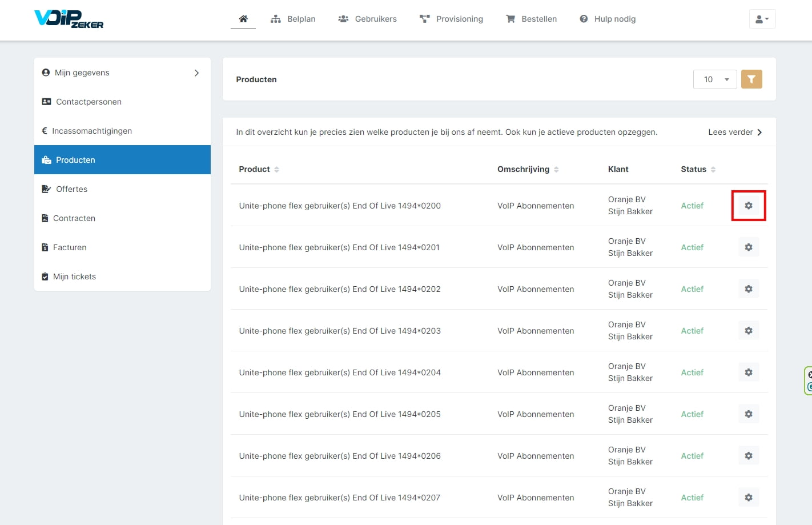Click the Offertes pencil-document icon
This screenshot has width=812, height=525.
click(46, 189)
